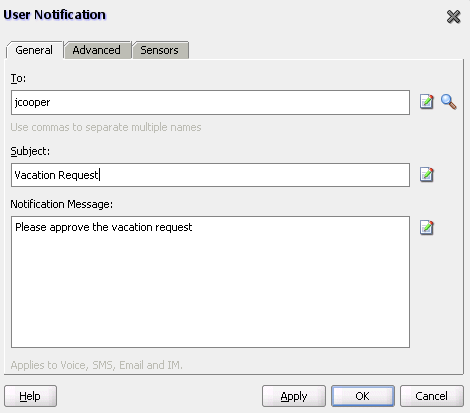Close the User Notification dialog
Image resolution: width=470 pixels, height=413 pixels.
coord(453,17)
